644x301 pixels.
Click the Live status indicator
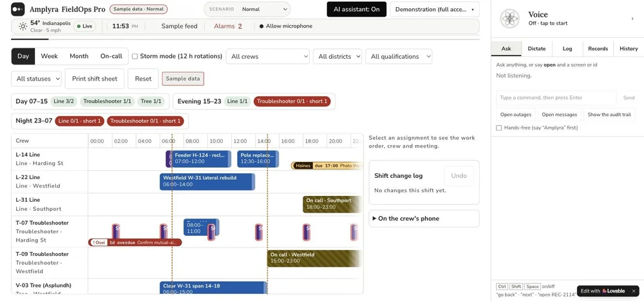pos(84,26)
